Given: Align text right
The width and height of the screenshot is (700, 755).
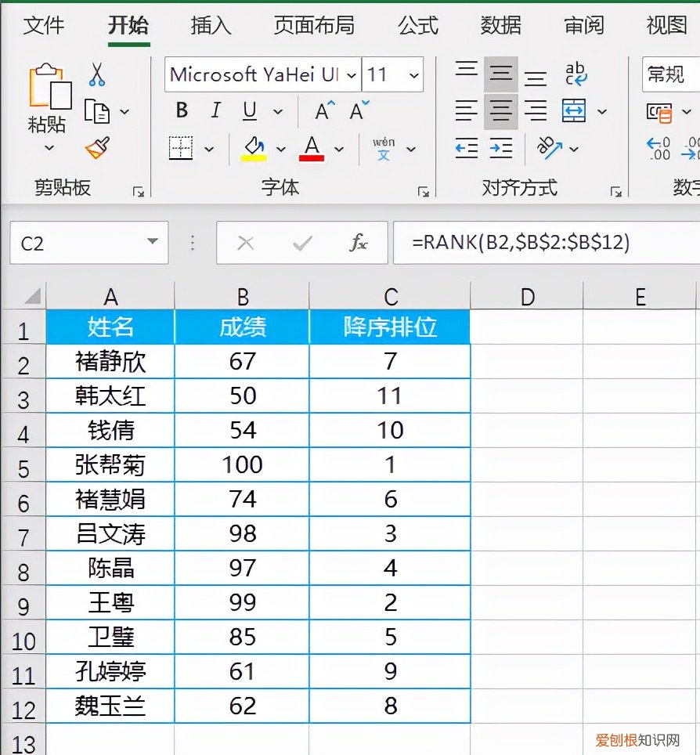Looking at the screenshot, I should (536, 111).
